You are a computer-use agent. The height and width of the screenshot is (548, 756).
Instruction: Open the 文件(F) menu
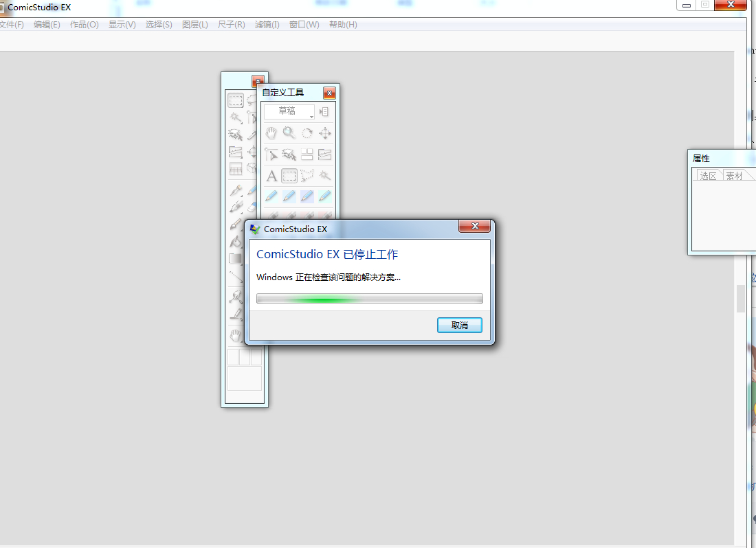[12, 25]
